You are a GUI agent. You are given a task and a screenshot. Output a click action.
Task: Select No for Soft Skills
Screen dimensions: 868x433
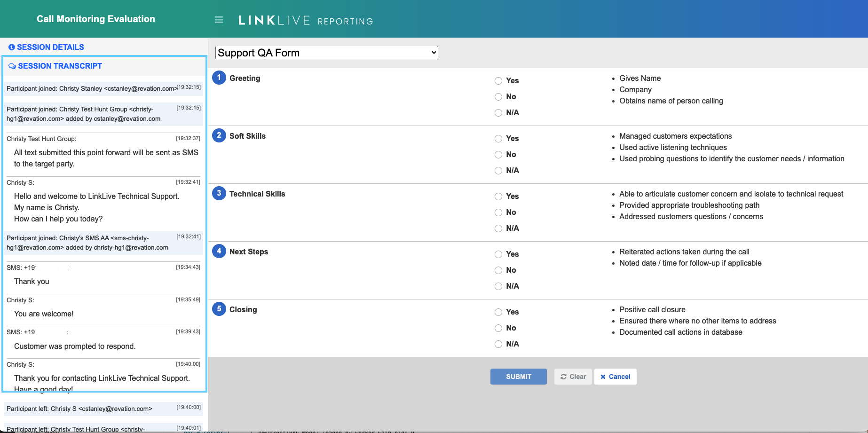point(498,155)
